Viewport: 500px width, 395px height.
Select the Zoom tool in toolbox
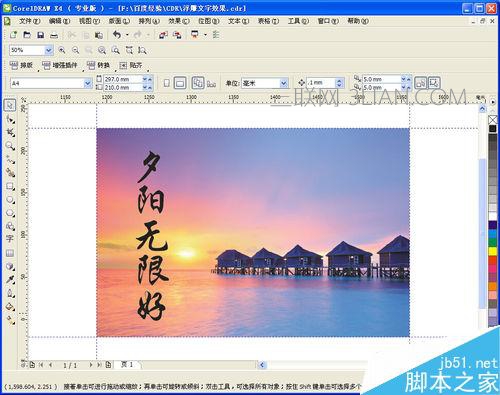10,146
